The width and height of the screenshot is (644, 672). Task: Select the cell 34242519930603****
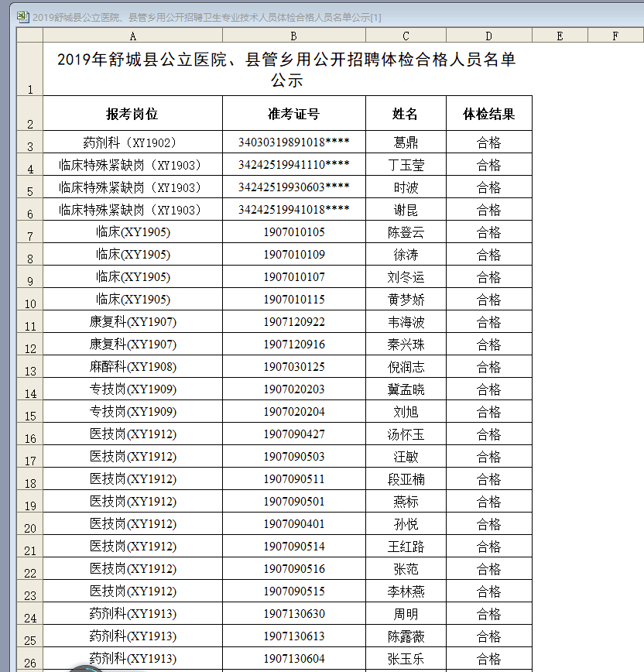click(x=294, y=187)
